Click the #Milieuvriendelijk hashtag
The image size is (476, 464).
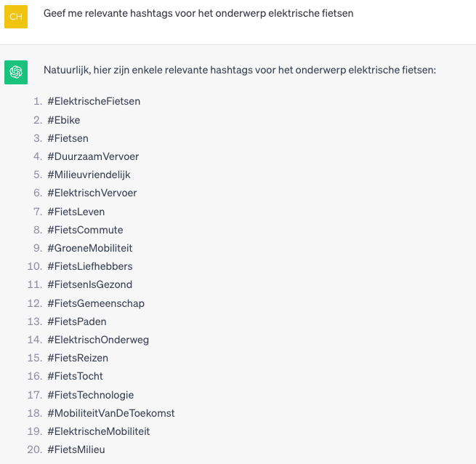89,175
